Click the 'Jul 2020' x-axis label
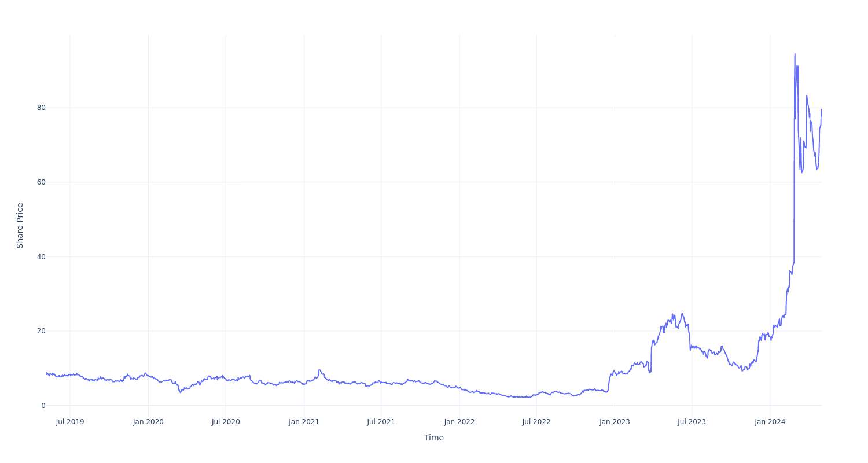Screen dimensions: 868x463 coord(226,422)
